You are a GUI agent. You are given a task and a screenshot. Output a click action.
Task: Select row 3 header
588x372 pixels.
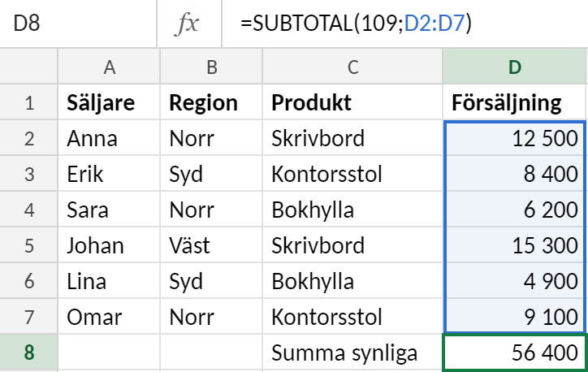(29, 174)
